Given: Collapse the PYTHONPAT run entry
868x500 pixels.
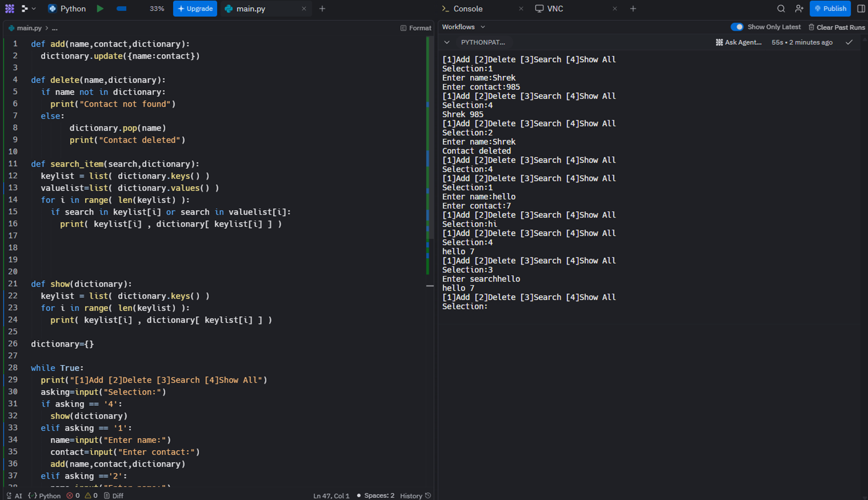Looking at the screenshot, I should (447, 42).
